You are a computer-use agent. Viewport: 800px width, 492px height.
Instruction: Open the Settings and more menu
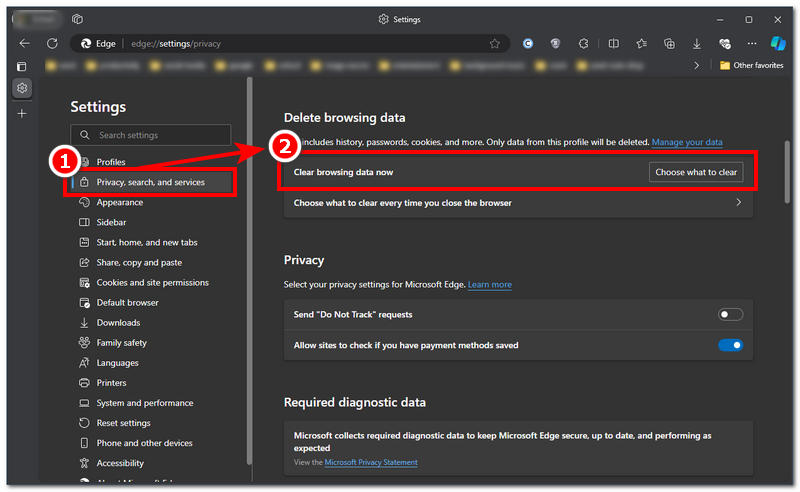pyautogui.click(x=750, y=44)
